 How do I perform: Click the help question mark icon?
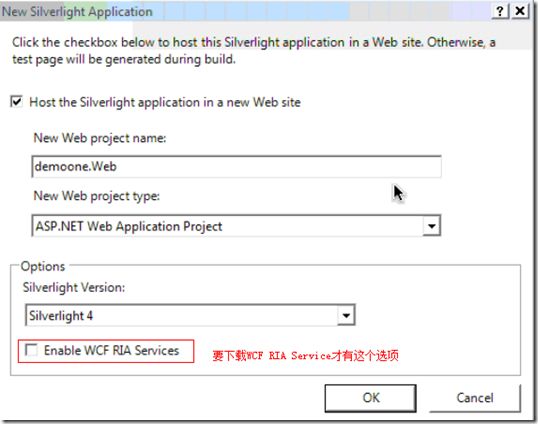tap(500, 11)
